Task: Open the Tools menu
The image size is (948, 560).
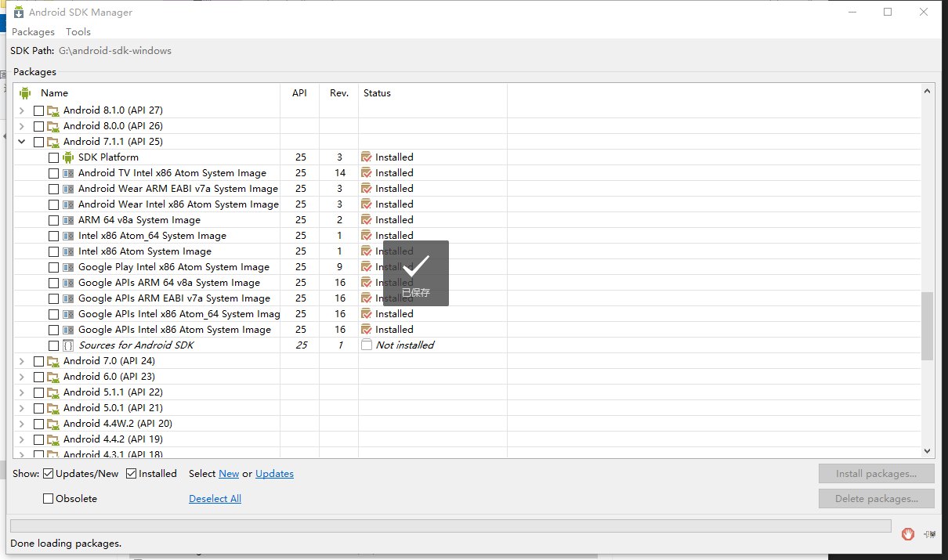Action: pyautogui.click(x=78, y=32)
